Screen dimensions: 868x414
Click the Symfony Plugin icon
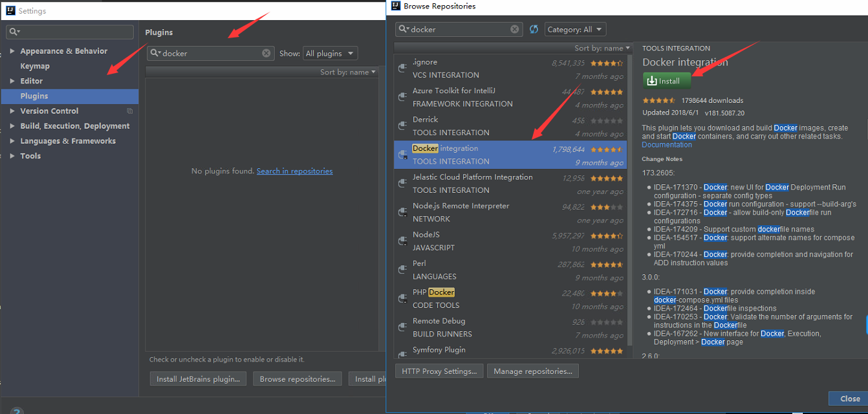(401, 353)
